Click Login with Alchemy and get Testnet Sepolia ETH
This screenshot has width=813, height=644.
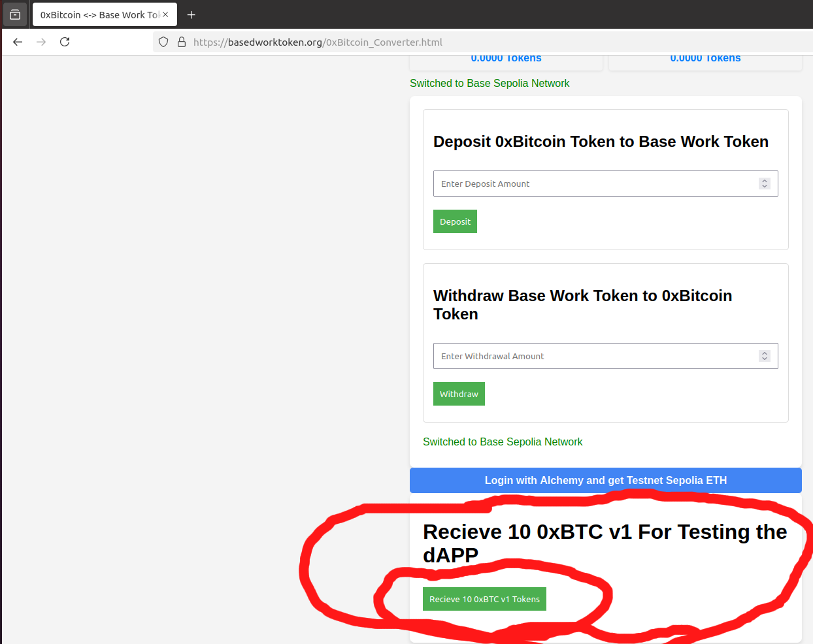coord(605,480)
